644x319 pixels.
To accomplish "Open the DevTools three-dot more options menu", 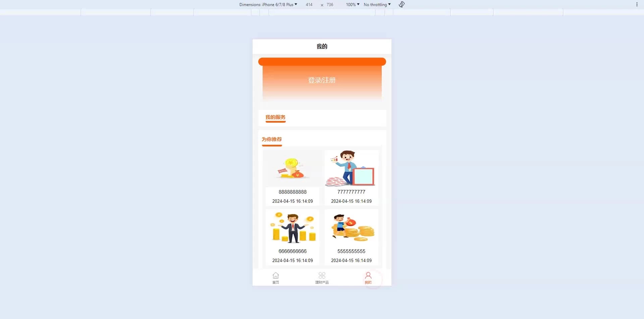I will [x=637, y=4].
